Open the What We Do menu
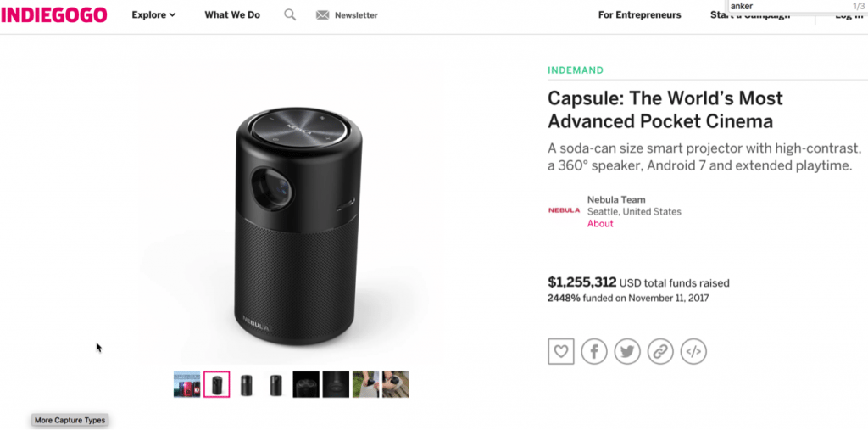 (x=232, y=15)
